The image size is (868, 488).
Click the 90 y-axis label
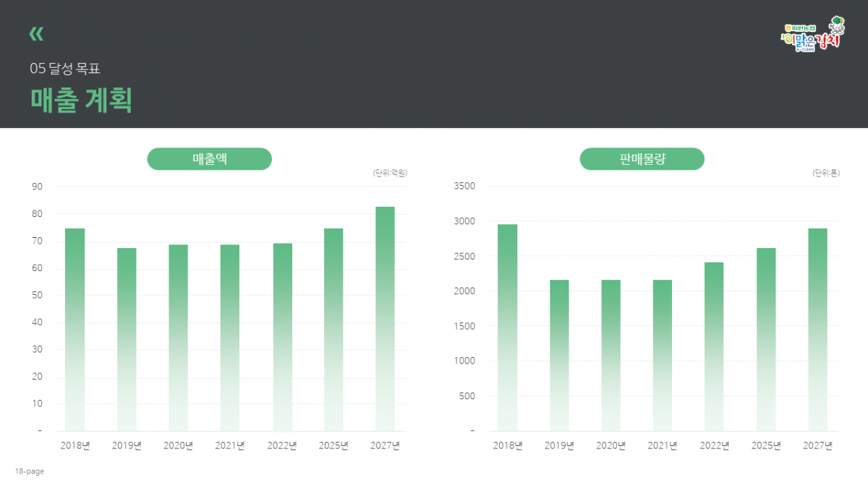coord(37,187)
